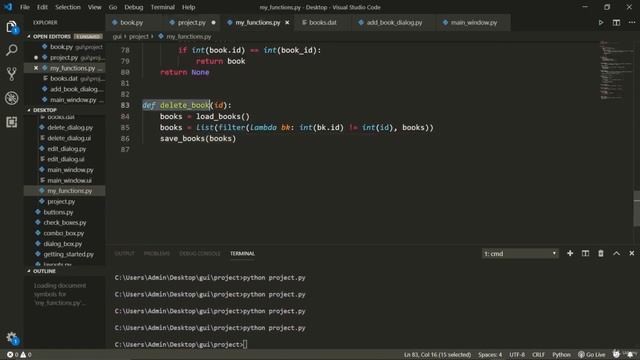
Task: Change indentation via Spaces: 4
Action: pos(490,355)
